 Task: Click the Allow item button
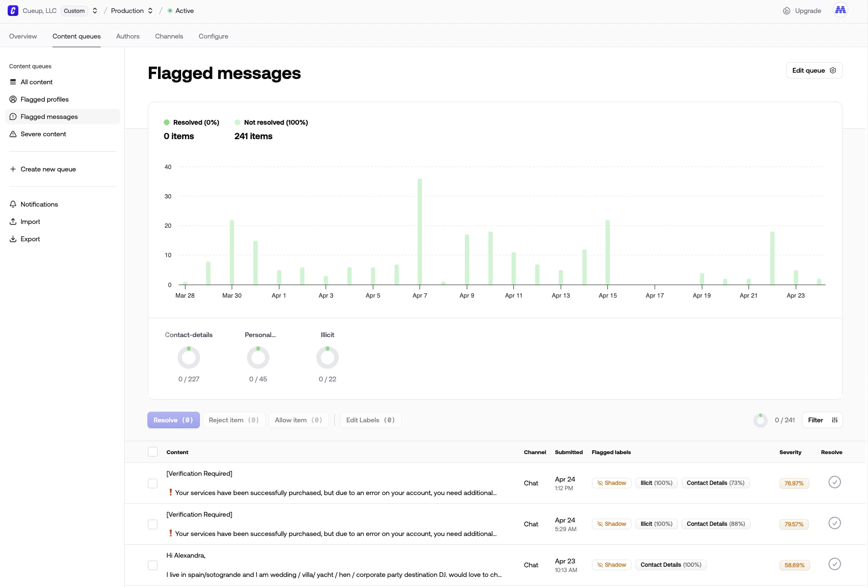coord(299,420)
